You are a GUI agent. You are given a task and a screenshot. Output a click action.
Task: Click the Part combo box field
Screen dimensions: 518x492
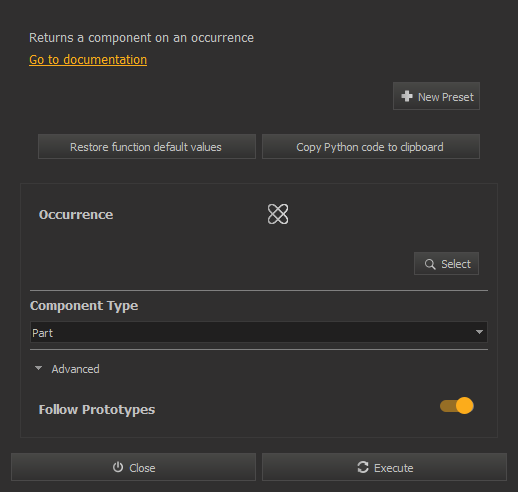[259, 332]
